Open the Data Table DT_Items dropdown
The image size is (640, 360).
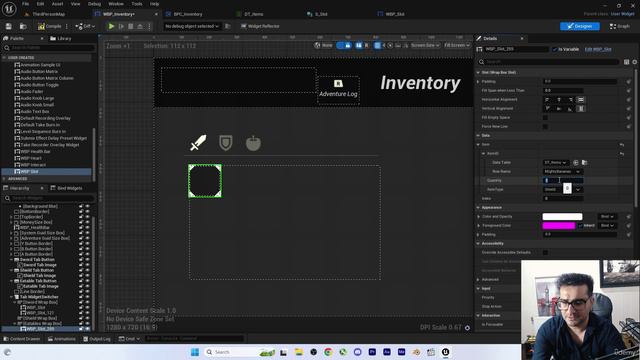click(556, 162)
